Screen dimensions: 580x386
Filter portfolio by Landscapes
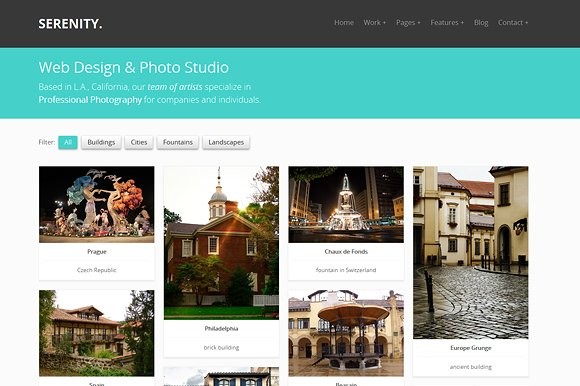click(x=226, y=142)
